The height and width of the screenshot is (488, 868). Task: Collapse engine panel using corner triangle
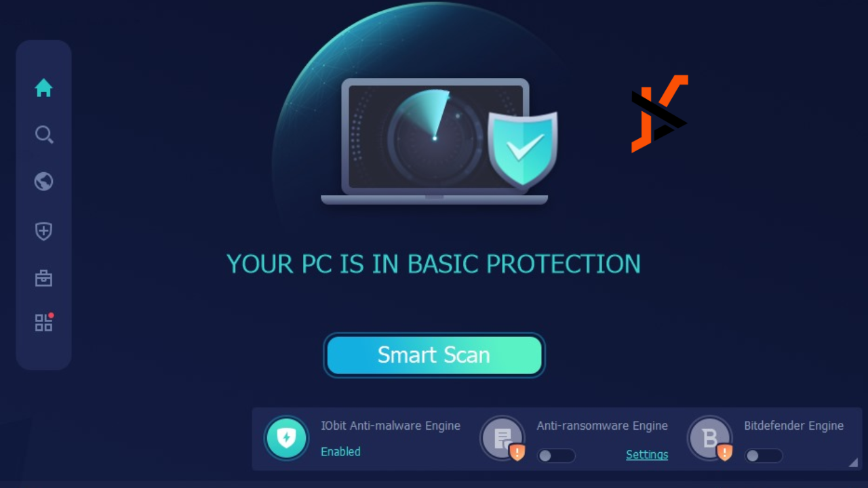point(853,462)
